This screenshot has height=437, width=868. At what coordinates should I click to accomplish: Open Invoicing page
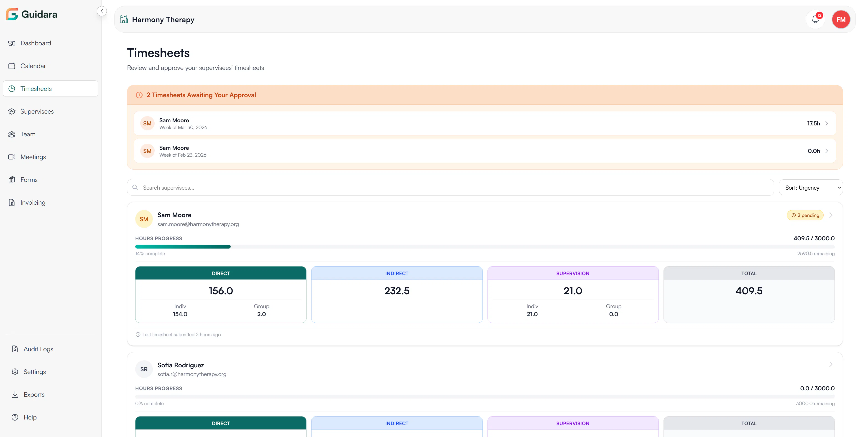(x=51, y=203)
